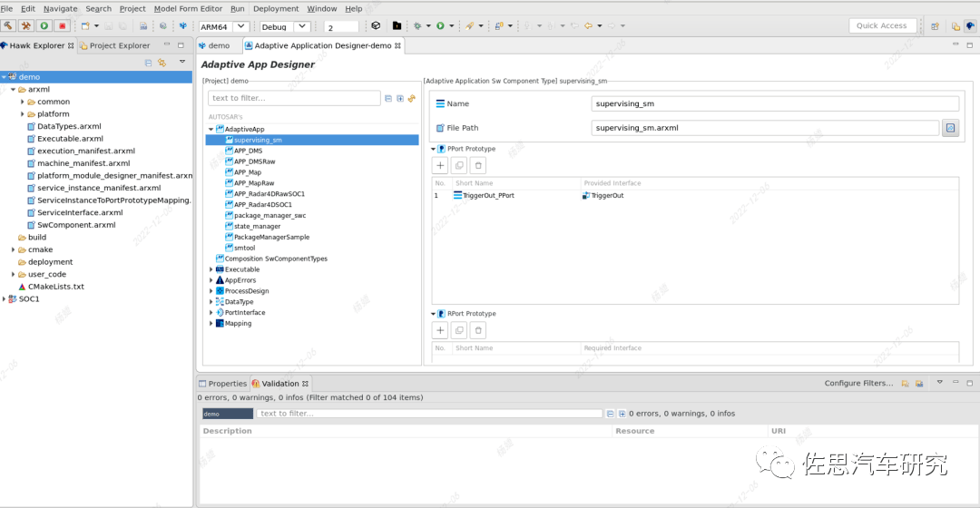The image size is (980, 508).
Task: Switch to the Properties tab
Action: [227, 384]
